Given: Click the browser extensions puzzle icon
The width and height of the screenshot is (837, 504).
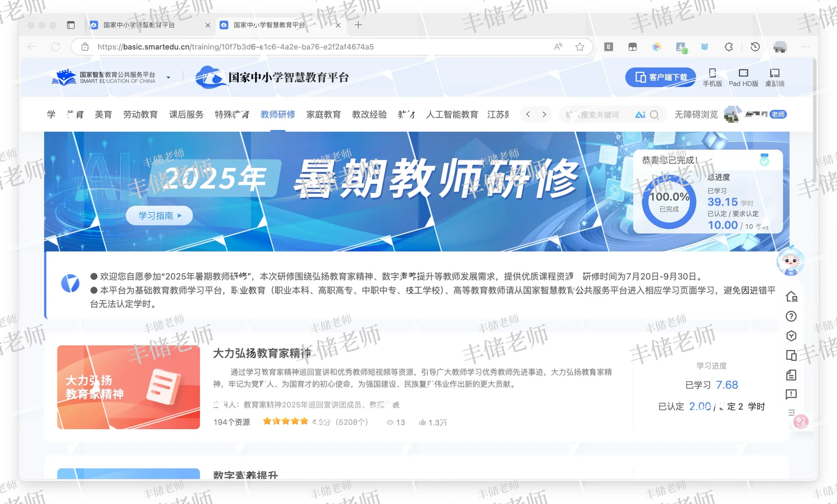Looking at the screenshot, I should coord(729,47).
